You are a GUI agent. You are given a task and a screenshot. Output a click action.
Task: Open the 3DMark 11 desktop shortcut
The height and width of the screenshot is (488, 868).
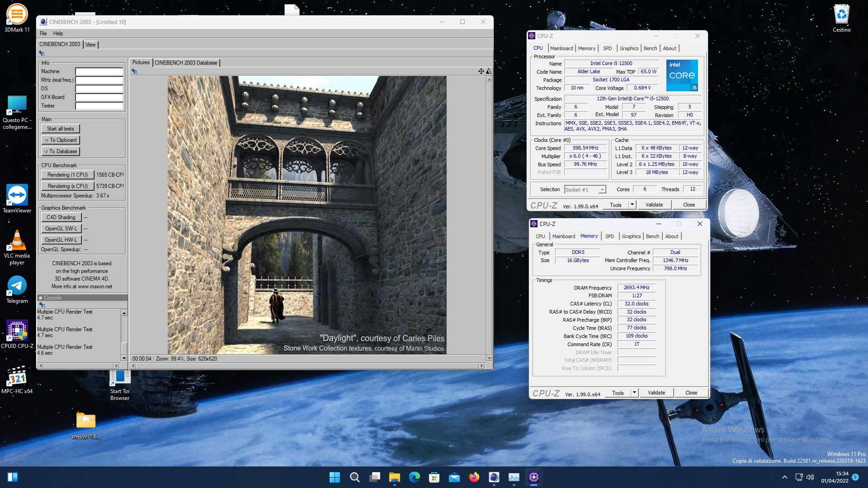(x=17, y=18)
